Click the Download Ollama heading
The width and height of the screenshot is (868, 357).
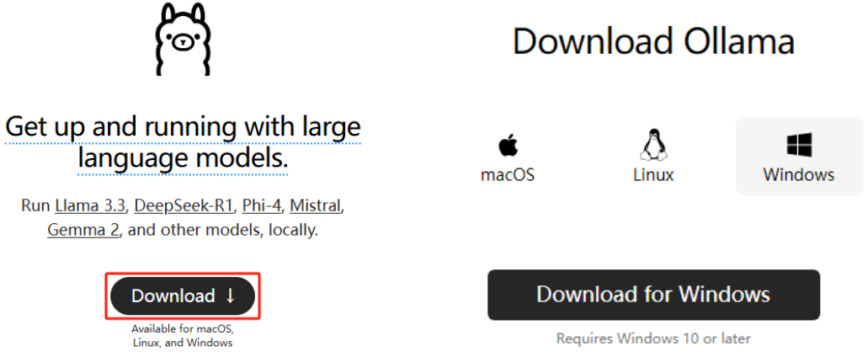[x=653, y=41]
